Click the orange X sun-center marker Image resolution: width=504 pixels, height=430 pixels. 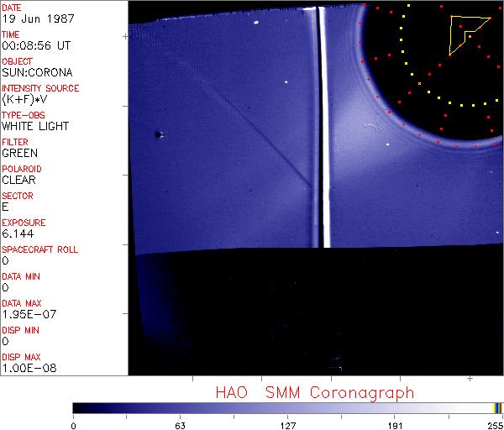click(x=419, y=83)
